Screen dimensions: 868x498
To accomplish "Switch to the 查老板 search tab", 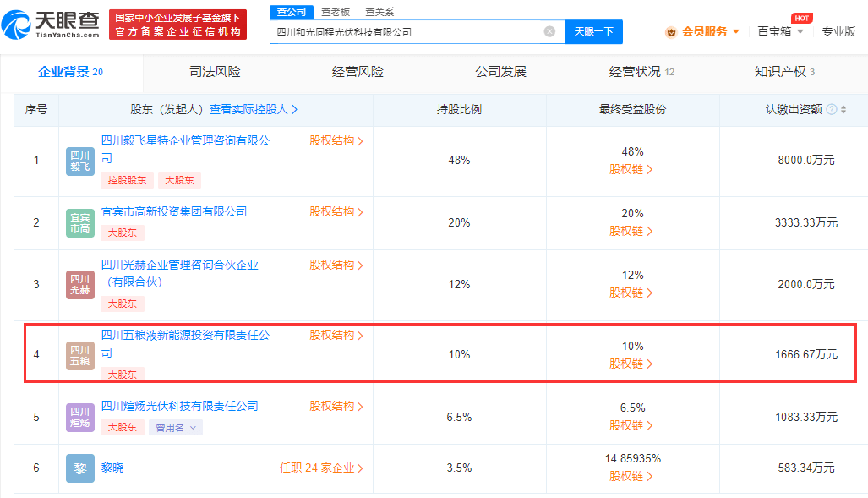I will pos(336,12).
